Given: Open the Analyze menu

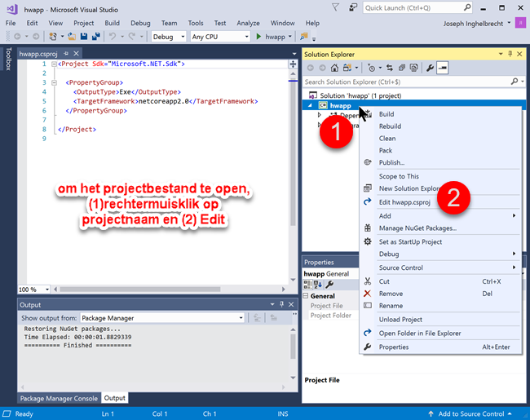Looking at the screenshot, I should click(248, 23).
